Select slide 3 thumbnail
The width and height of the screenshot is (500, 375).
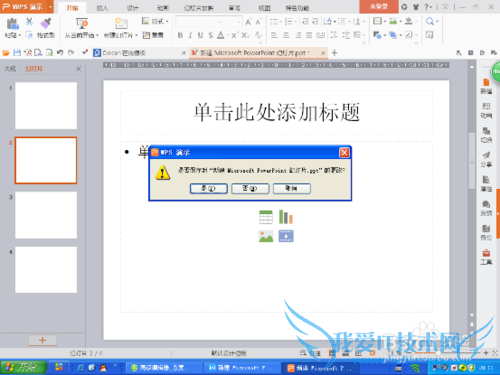46,215
